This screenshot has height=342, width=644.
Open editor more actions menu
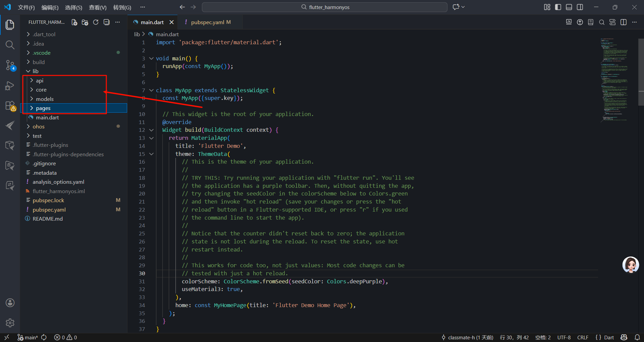tap(634, 22)
